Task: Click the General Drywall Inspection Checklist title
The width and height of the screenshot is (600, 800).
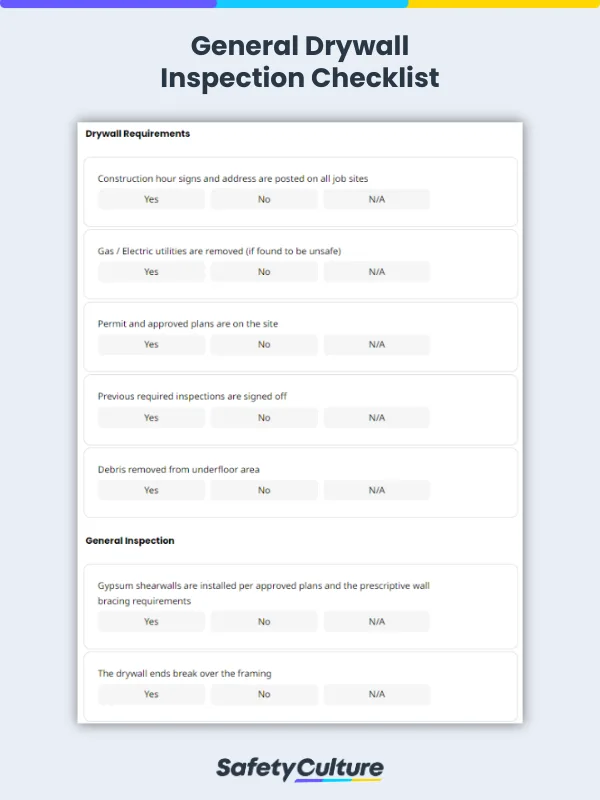Action: 300,62
